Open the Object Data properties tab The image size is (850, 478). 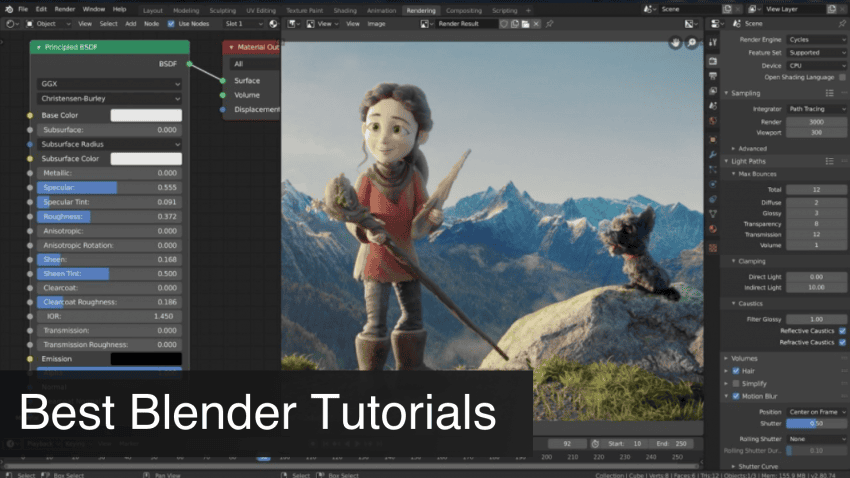713,214
